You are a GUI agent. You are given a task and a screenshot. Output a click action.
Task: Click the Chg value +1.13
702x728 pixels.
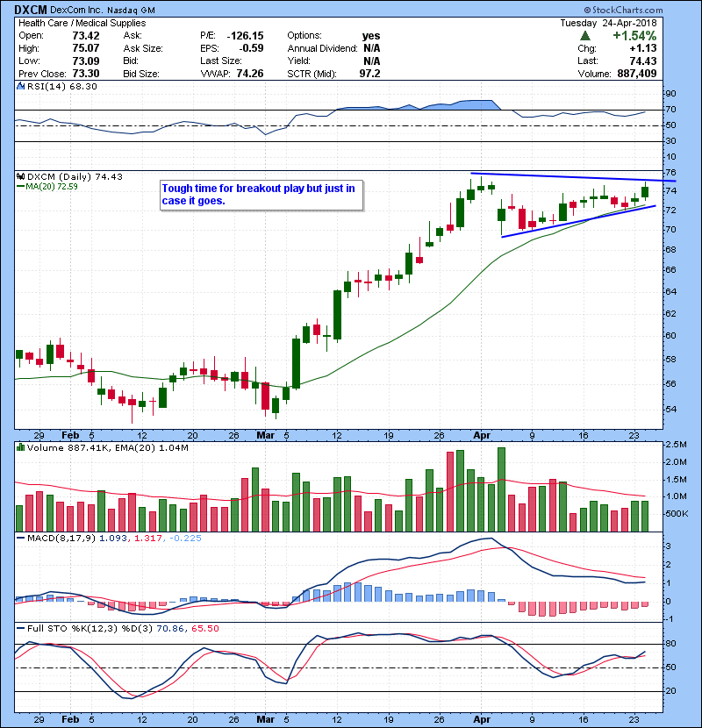(643, 48)
